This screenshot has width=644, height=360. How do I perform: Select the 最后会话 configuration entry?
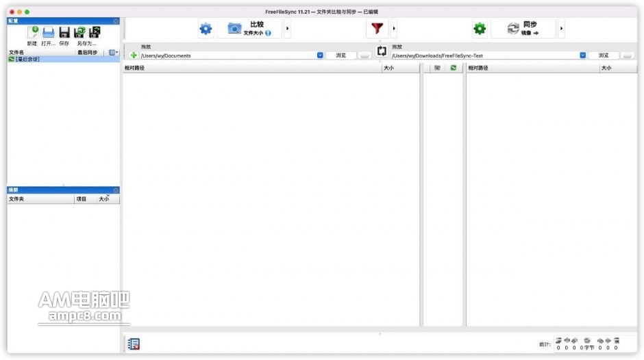[27, 60]
